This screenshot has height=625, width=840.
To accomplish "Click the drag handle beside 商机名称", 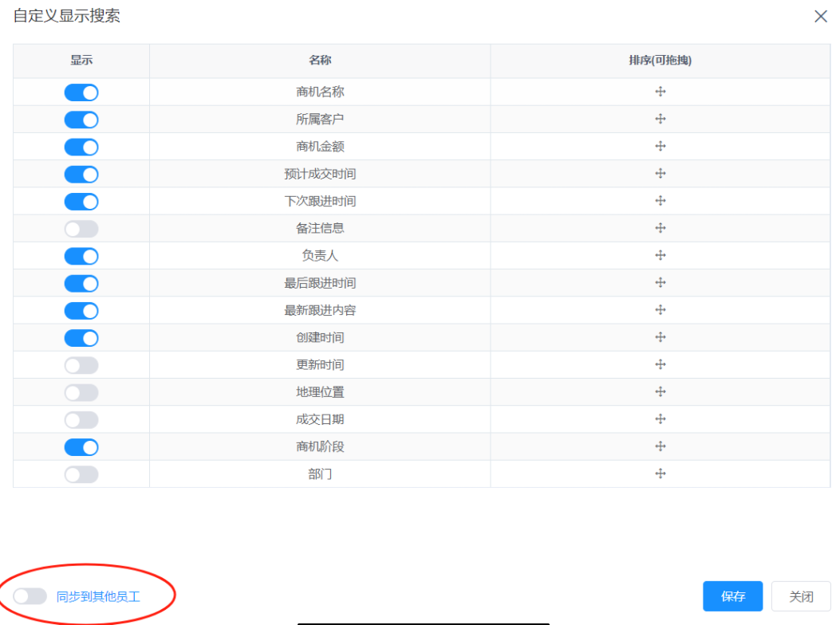I will 661,92.
